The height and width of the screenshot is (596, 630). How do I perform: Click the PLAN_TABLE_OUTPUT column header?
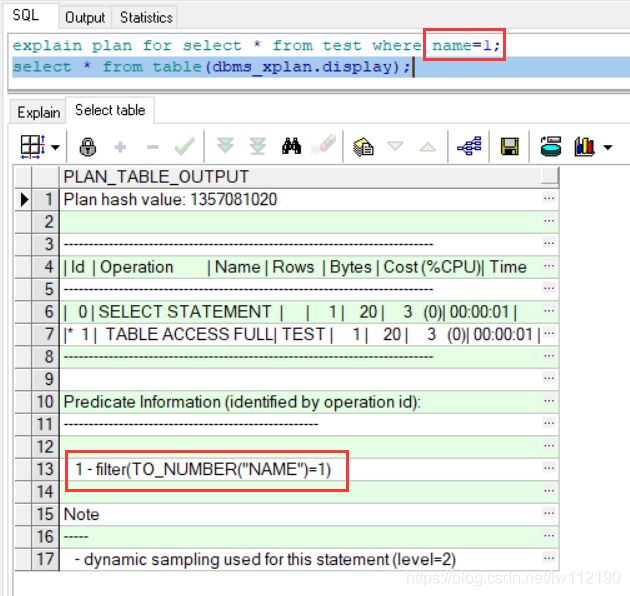click(x=309, y=177)
